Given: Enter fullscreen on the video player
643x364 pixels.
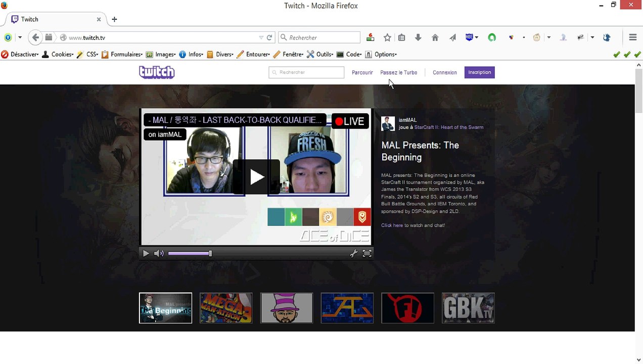Looking at the screenshot, I should 367,253.
